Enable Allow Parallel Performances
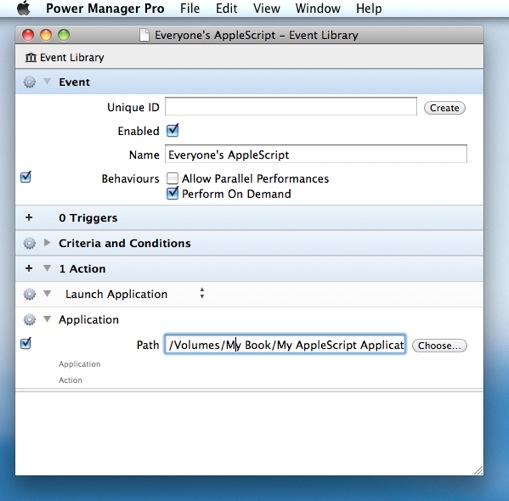Image resolution: width=509 pixels, height=501 pixels. (172, 178)
